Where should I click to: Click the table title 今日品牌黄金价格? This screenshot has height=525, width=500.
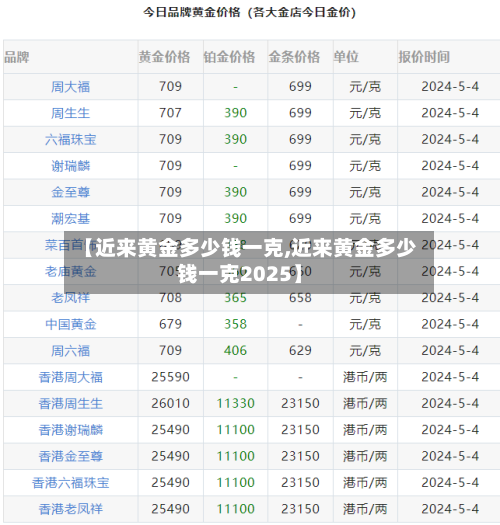point(192,12)
